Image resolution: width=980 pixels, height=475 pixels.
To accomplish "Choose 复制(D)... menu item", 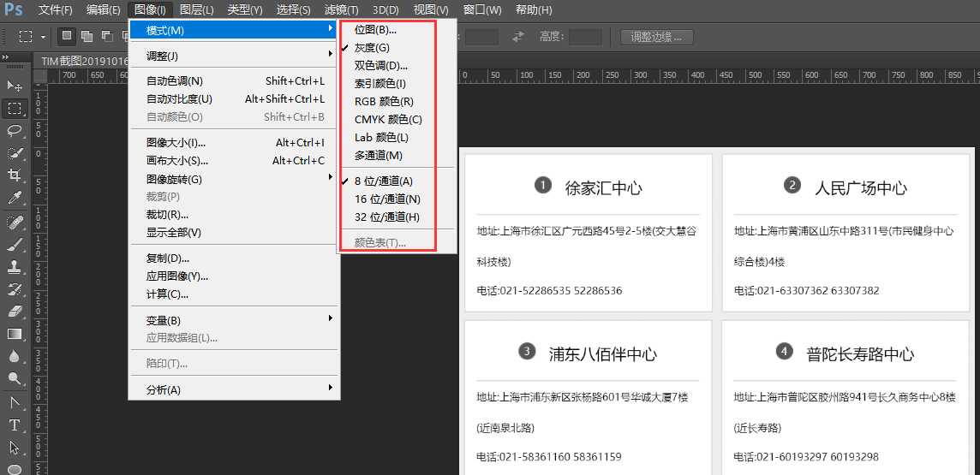I will point(234,258).
